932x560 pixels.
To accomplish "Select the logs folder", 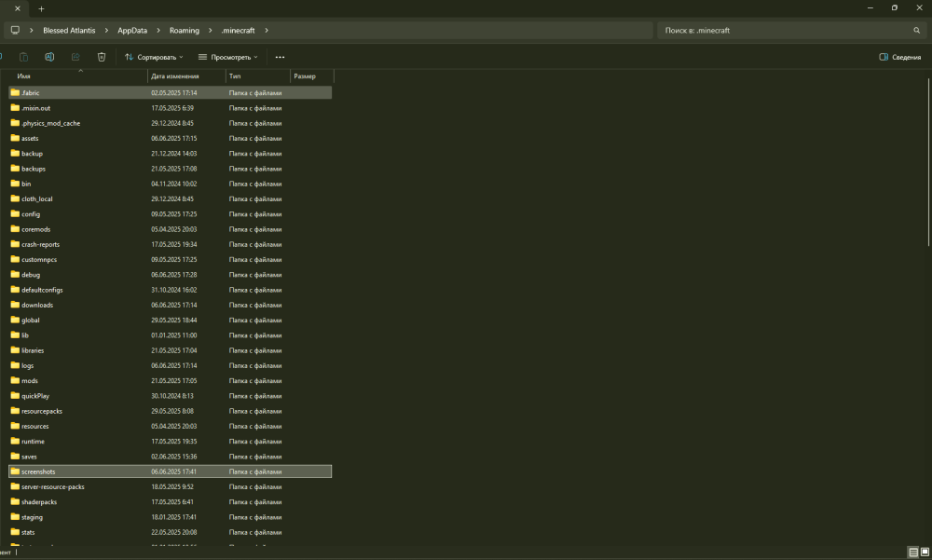I will tap(170, 365).
